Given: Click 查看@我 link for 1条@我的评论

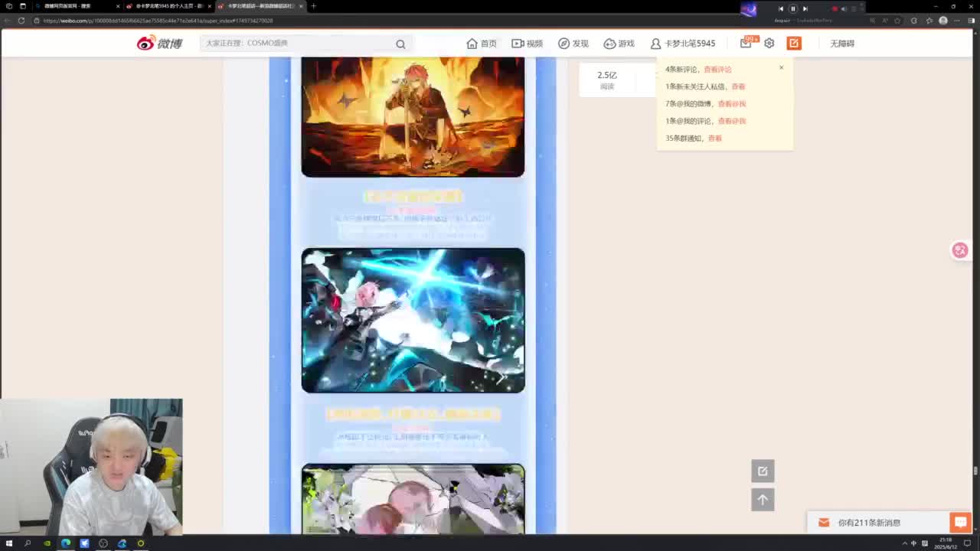Looking at the screenshot, I should coord(732,121).
